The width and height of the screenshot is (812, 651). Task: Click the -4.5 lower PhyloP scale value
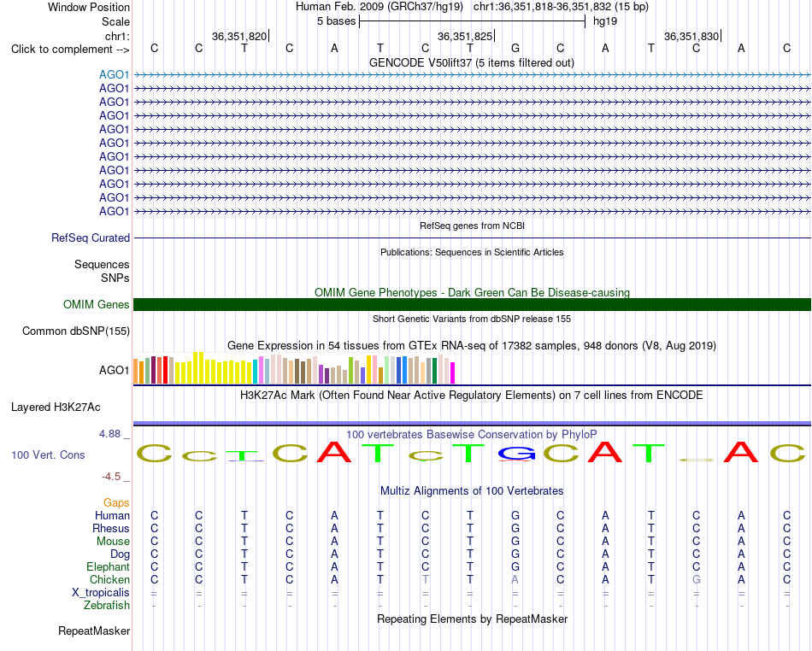click(111, 477)
